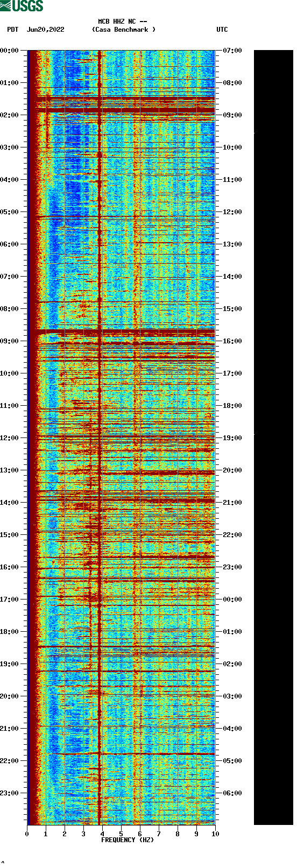This screenshot has height=868, width=297.
Task: Click the 18:00 PDT time label
Action: 9,632
